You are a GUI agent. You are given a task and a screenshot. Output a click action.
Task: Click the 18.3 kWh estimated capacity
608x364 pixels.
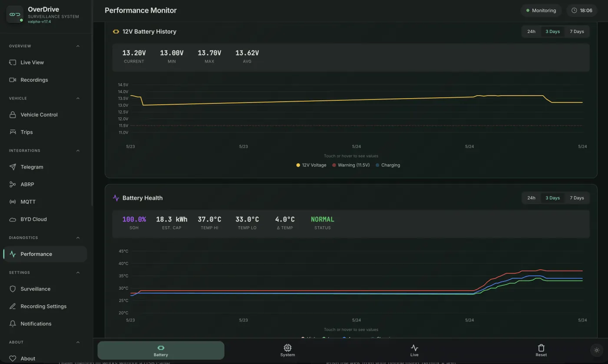pyautogui.click(x=172, y=219)
